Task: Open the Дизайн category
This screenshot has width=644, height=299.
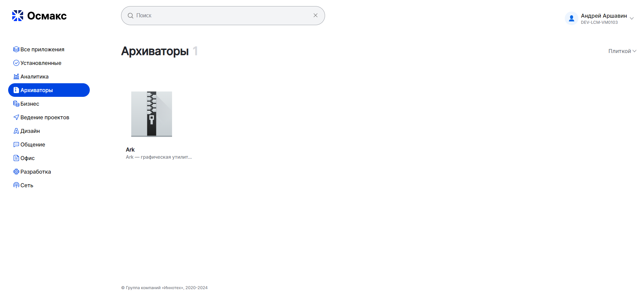Action: coord(30,131)
